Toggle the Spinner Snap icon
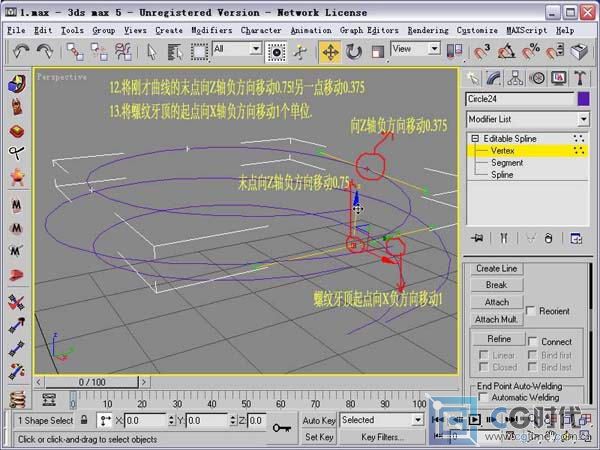 coord(554,52)
